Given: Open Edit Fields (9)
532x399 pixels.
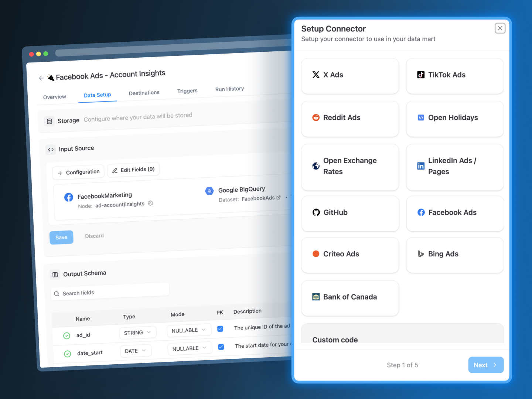Looking at the screenshot, I should (x=133, y=170).
